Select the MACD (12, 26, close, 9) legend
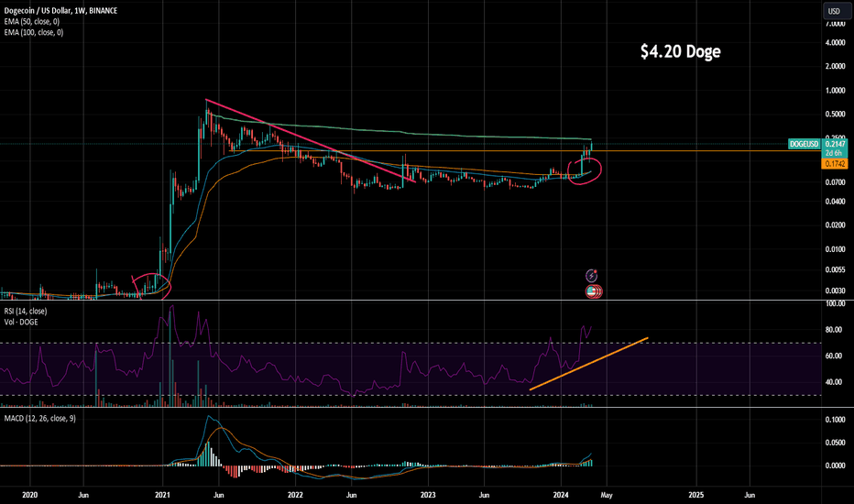The height and width of the screenshot is (504, 854). coord(39,419)
